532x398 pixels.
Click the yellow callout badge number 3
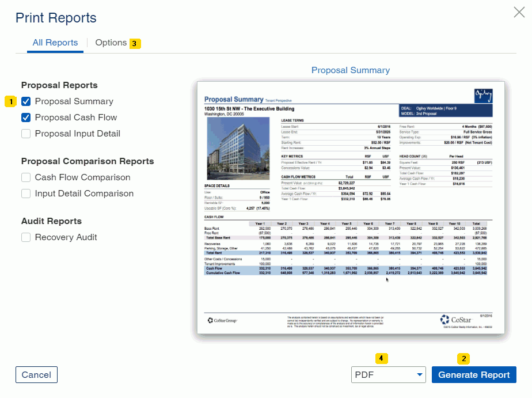coord(135,43)
